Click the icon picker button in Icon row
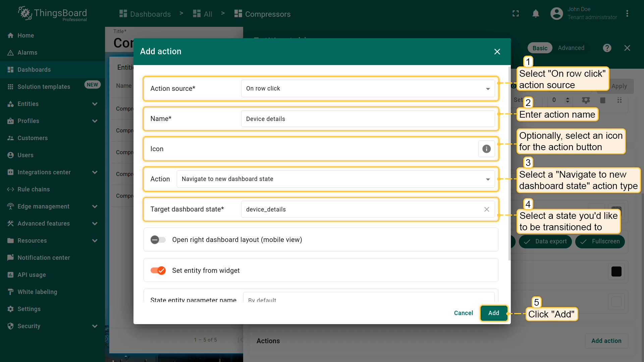This screenshot has width=644, height=362. 486,149
